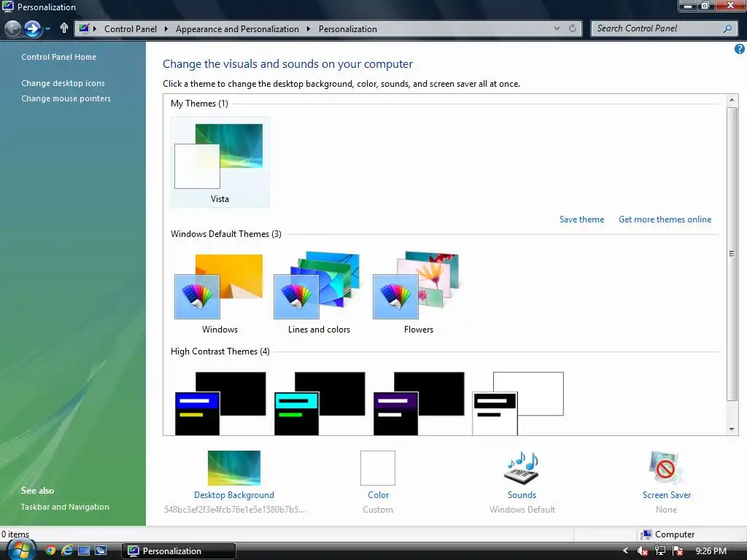This screenshot has height=560, width=747.
Task: Open the Screen Saver icon
Action: 666,467
